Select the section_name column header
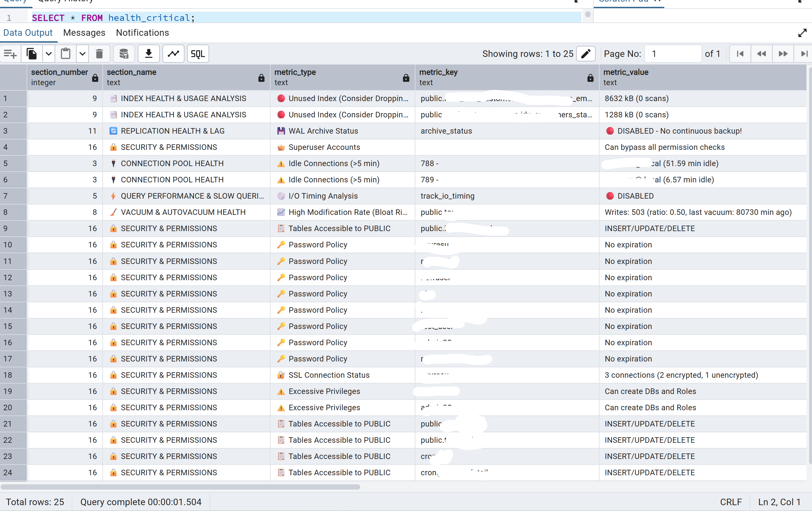The height and width of the screenshot is (511, 812). tap(182, 77)
